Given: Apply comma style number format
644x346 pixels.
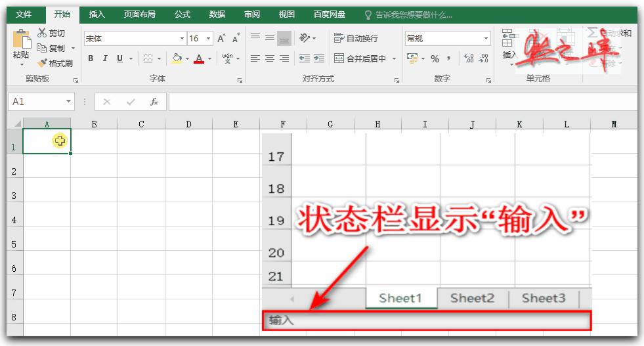Looking at the screenshot, I should pos(448,59).
